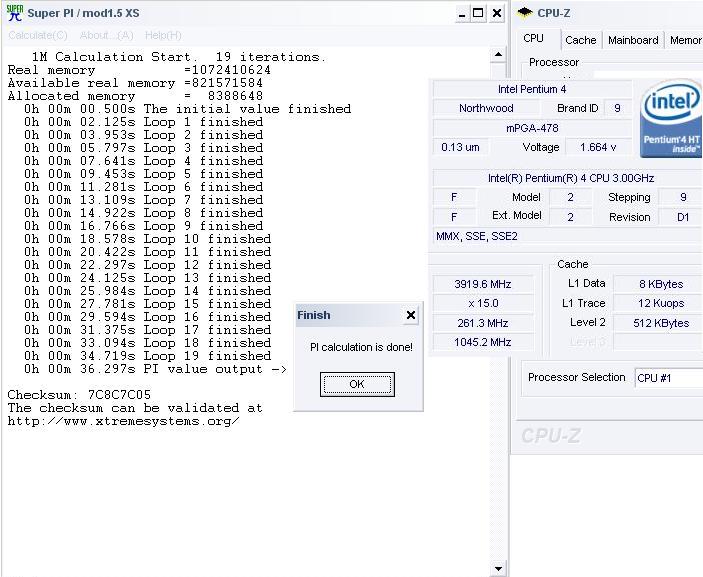The width and height of the screenshot is (703, 577).
Task: Maximize the Super PI window
Action: click(x=478, y=13)
